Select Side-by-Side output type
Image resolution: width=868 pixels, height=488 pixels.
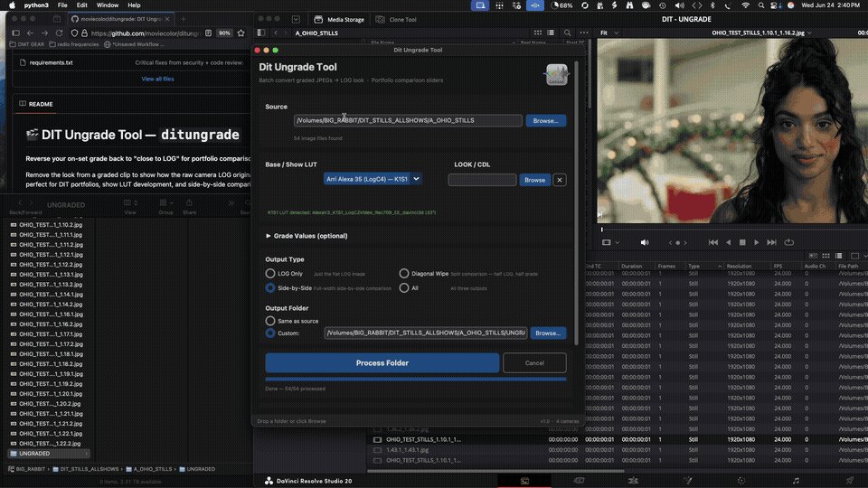(270, 287)
